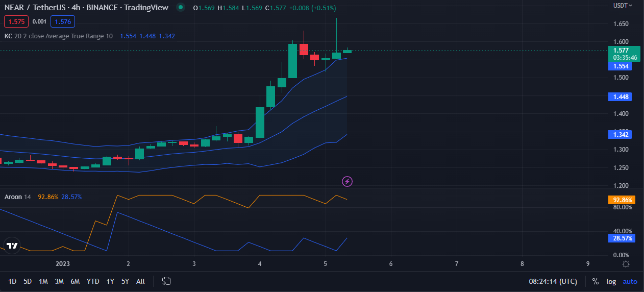
Task: Click the KC upper value 1.554 in legend
Action: (128, 36)
